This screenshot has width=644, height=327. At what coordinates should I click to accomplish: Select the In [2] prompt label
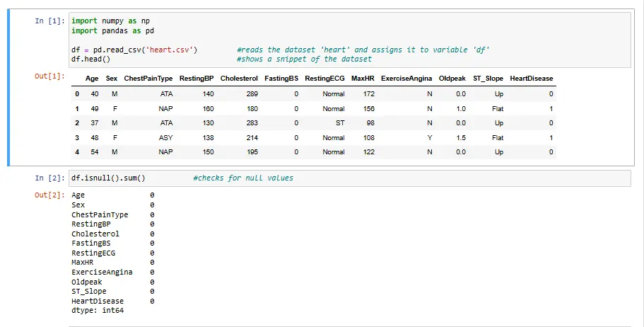coord(49,178)
